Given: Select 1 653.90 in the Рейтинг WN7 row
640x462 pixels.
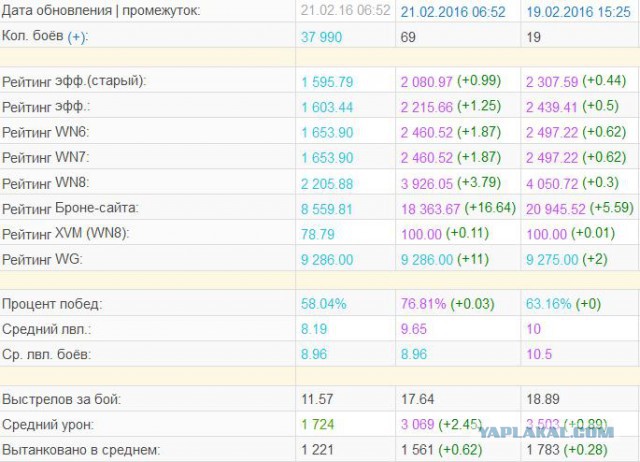Looking at the screenshot, I should (x=327, y=158).
